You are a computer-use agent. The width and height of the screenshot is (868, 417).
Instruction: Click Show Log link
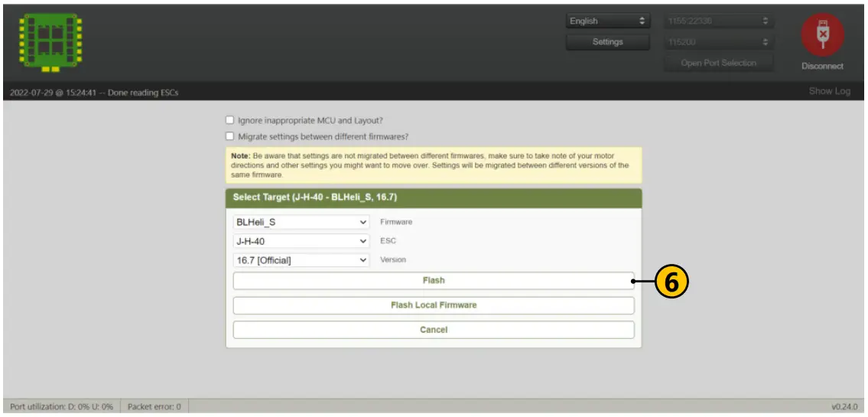(x=829, y=91)
